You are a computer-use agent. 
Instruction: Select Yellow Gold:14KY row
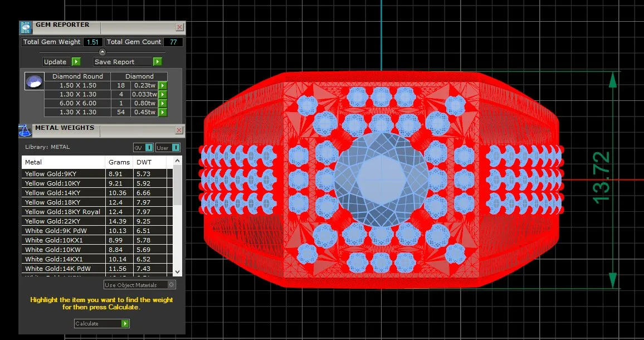(x=97, y=193)
